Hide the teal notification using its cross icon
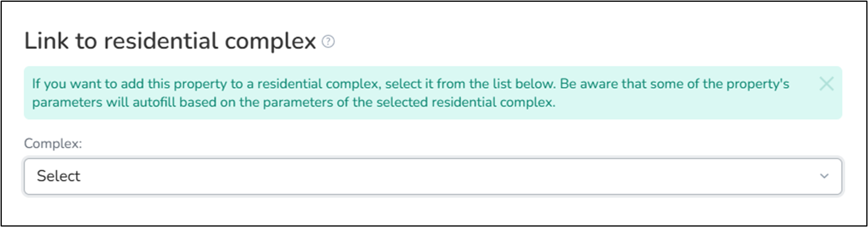This screenshot has width=868, height=227. pyautogui.click(x=826, y=84)
